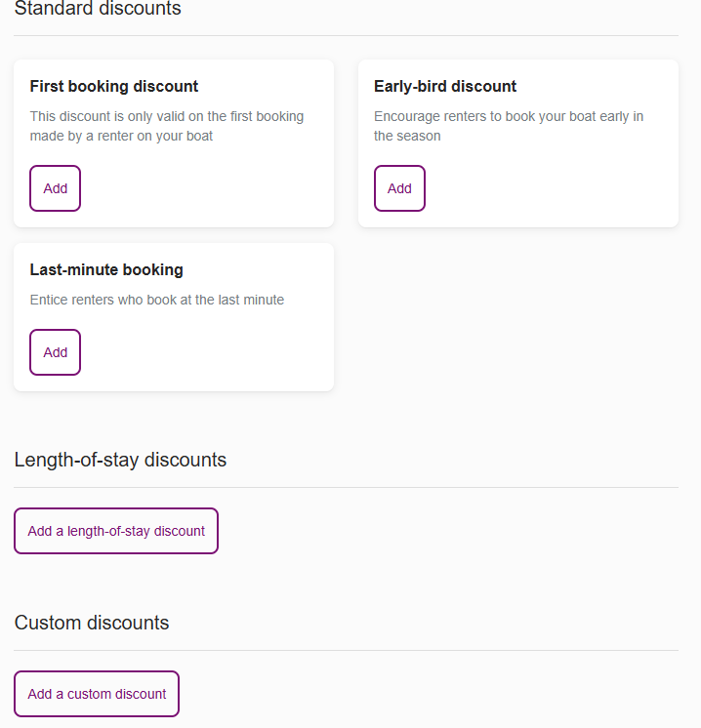
Task: Select the Early-bird discount card title
Action: (x=445, y=86)
